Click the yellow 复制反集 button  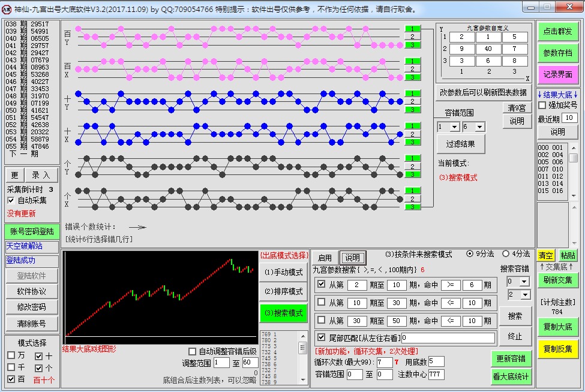(557, 349)
